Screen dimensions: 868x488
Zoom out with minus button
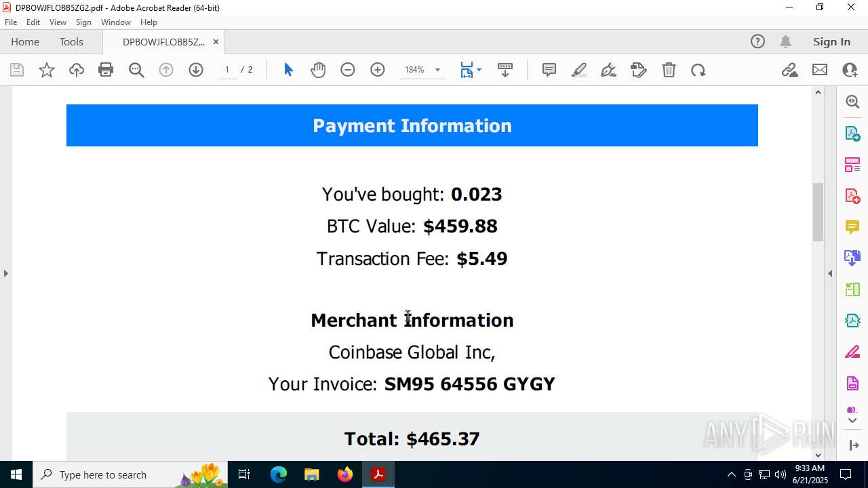pos(348,70)
